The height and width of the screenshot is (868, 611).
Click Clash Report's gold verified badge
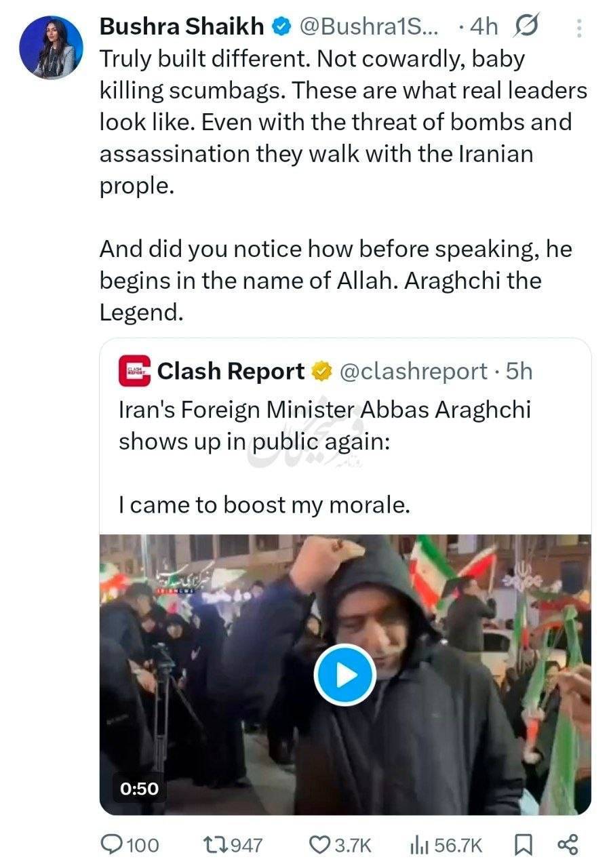[x=320, y=372]
